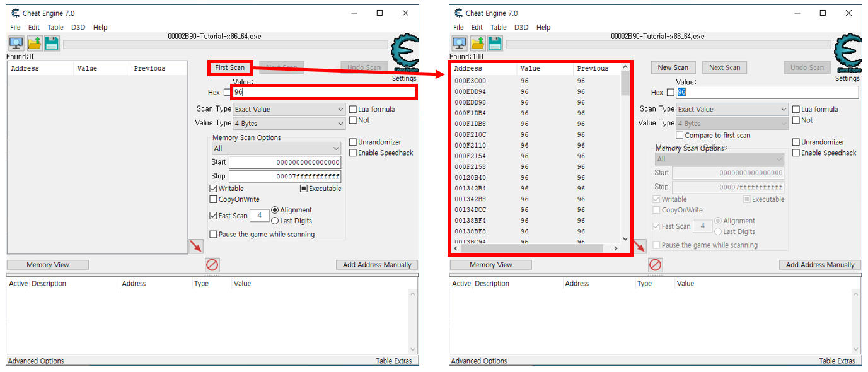This screenshot has width=868, height=372.
Task: Enable CopyOnWrite in left window
Action: click(214, 199)
